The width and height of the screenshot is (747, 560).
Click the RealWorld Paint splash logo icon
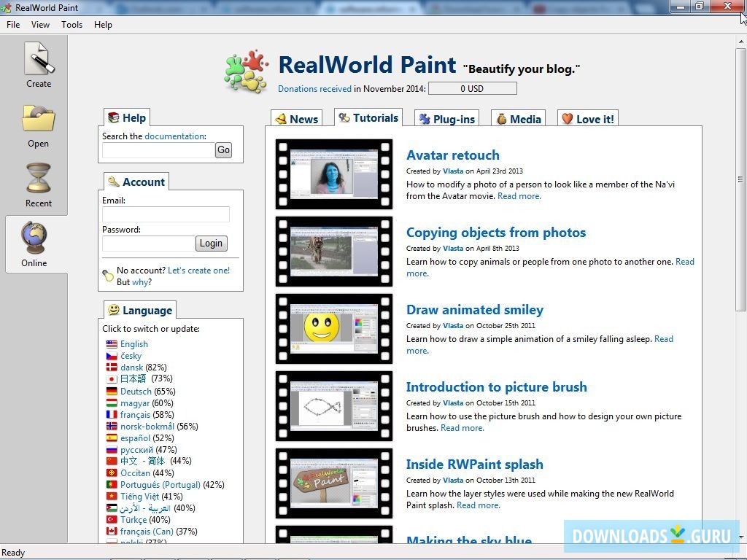click(246, 70)
